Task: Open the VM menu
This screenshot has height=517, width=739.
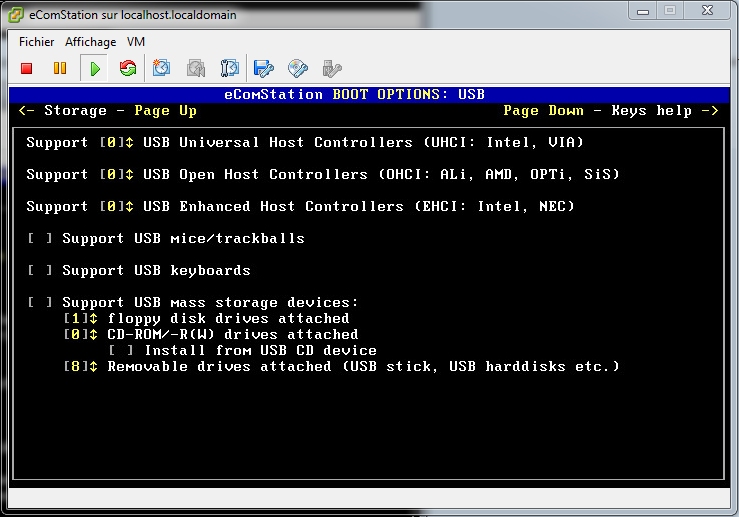Action: tap(136, 42)
